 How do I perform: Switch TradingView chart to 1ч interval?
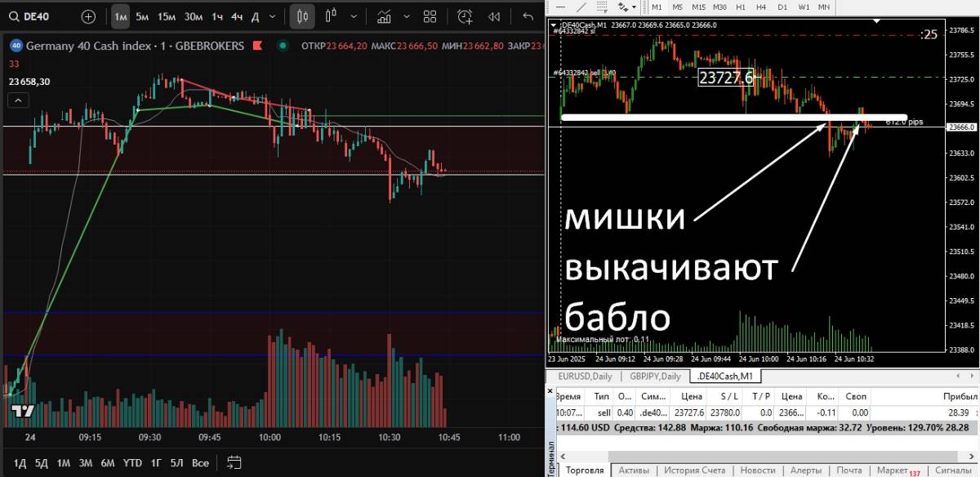217,16
